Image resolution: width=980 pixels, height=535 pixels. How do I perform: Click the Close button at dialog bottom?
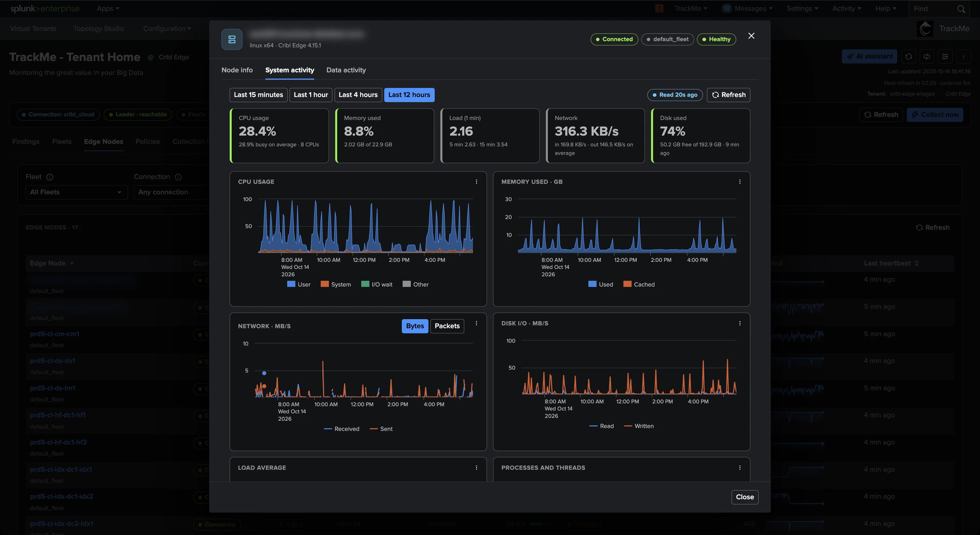point(745,497)
